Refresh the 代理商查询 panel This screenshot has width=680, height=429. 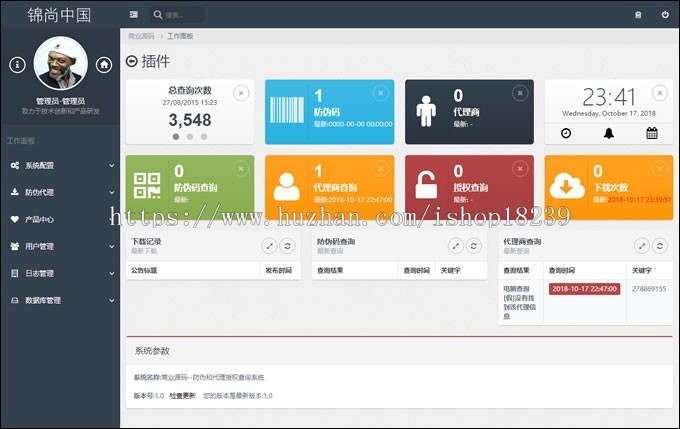pyautogui.click(x=660, y=246)
